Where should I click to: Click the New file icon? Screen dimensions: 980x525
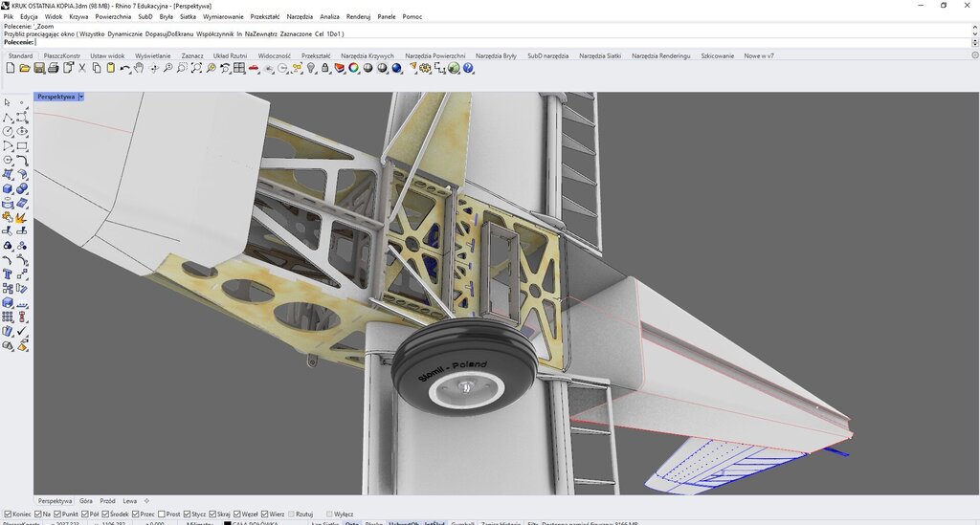[11, 68]
